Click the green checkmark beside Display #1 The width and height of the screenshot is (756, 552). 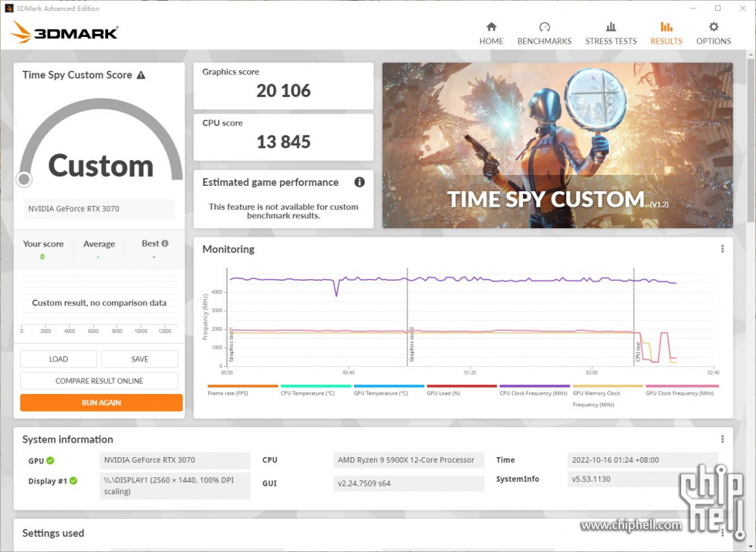click(73, 480)
